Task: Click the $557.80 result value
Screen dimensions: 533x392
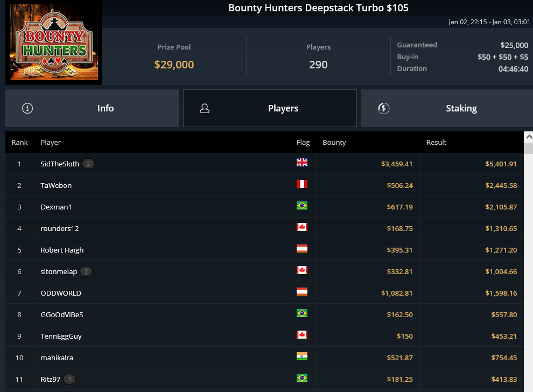Action: 504,314
